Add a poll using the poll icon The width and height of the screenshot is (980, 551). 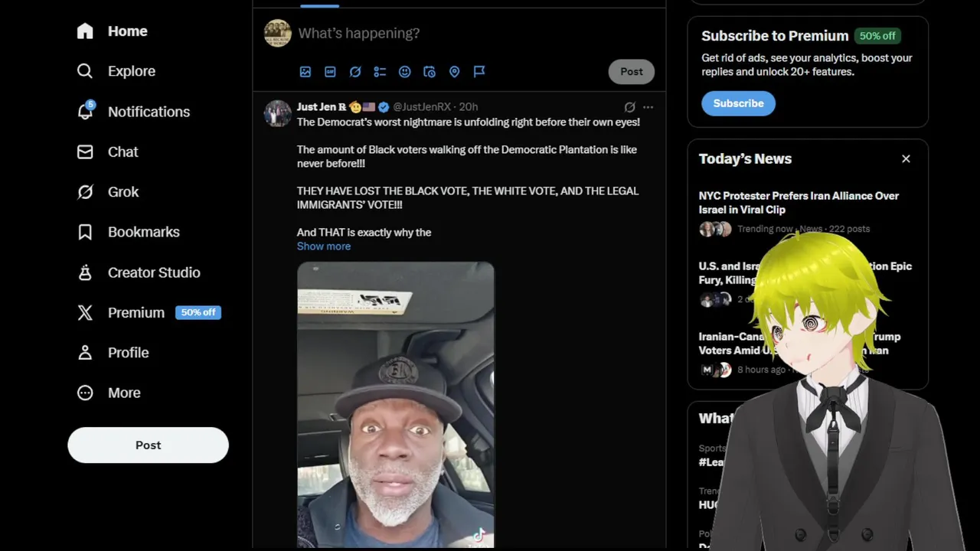pos(380,72)
